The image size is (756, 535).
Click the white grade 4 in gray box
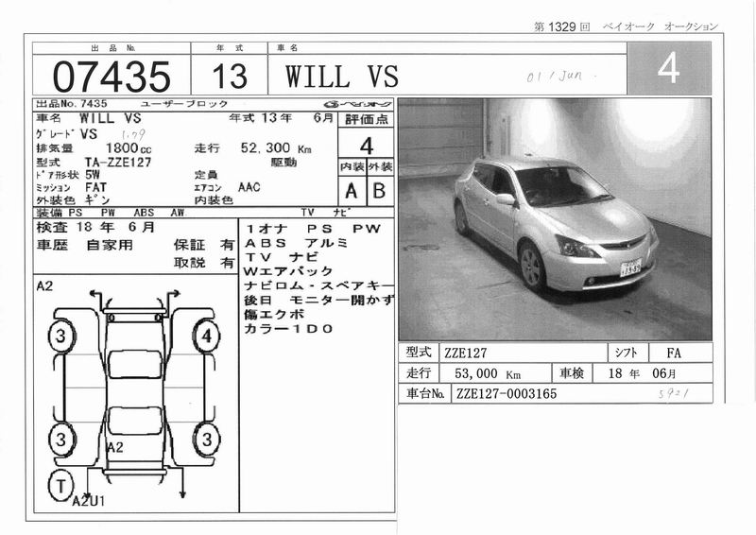pyautogui.click(x=669, y=68)
